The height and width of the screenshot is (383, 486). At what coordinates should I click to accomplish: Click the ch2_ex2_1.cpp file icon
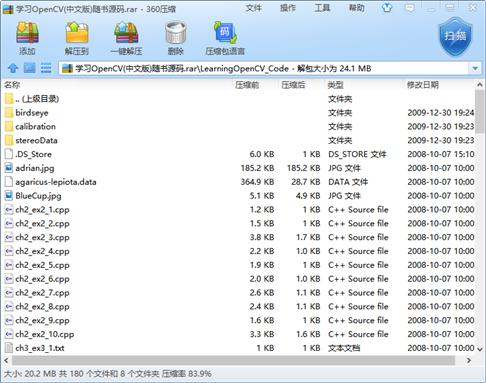coord(9,210)
